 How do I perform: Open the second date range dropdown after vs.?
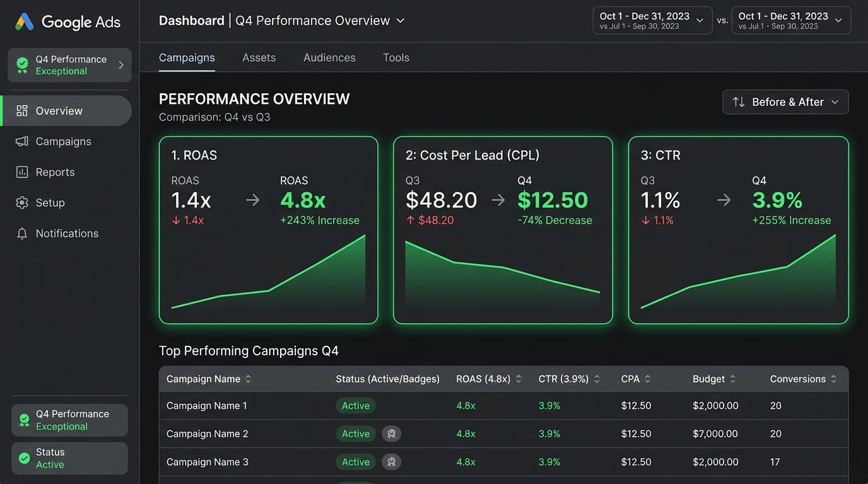(791, 20)
